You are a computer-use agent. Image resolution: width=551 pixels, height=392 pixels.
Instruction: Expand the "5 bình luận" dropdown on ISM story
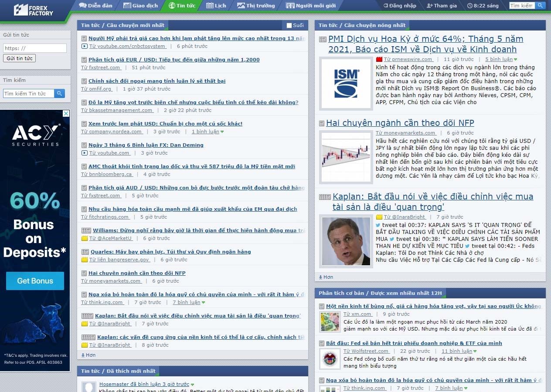pos(516,60)
